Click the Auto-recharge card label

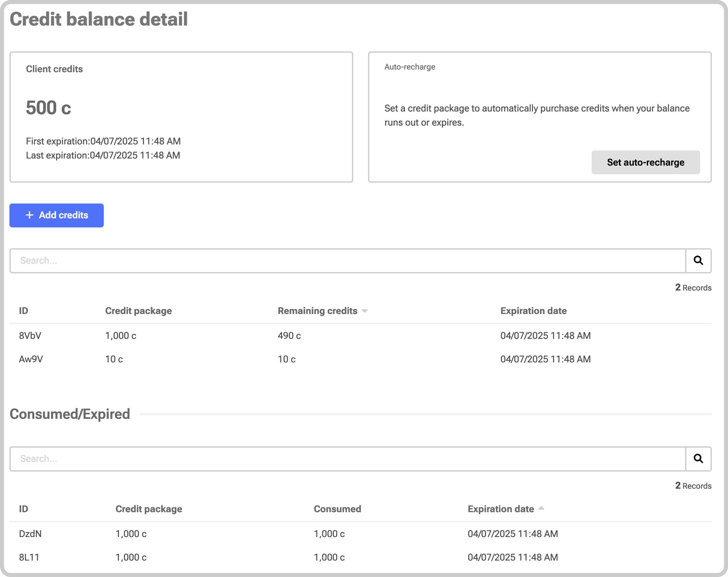[410, 67]
